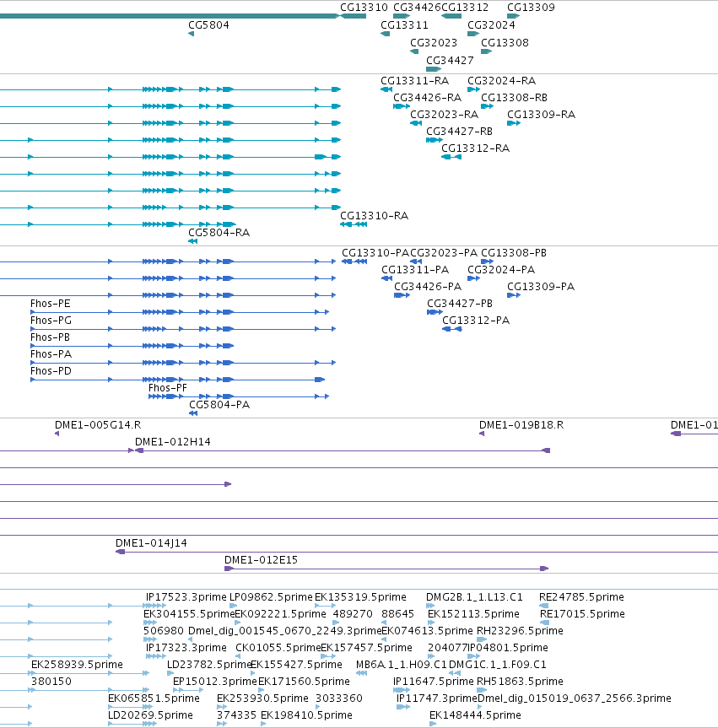This screenshot has height=728, width=718.
Task: Select transcript CG13308-RB
Action: [x=514, y=98]
